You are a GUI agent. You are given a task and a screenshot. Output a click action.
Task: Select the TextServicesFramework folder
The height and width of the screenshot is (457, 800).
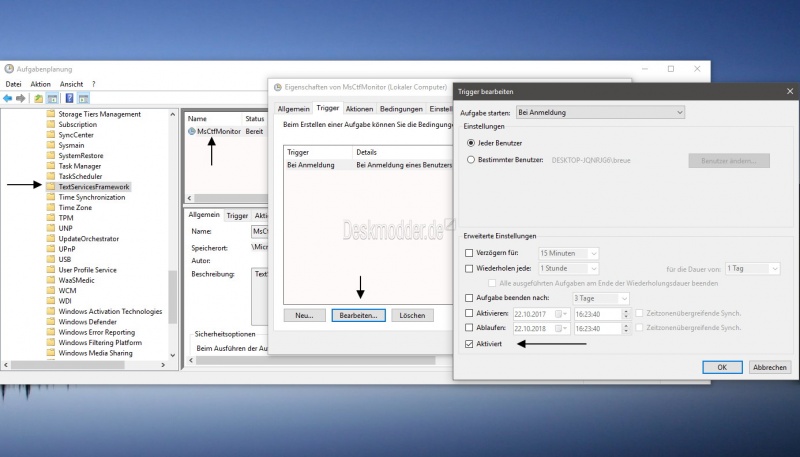pos(94,187)
